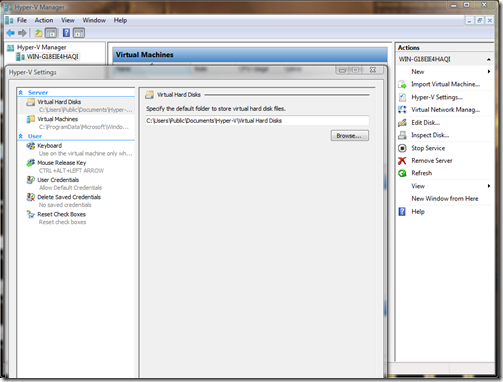Image resolution: width=503 pixels, height=382 pixels.
Task: Click the Help text in Actions pane
Action: click(x=418, y=212)
